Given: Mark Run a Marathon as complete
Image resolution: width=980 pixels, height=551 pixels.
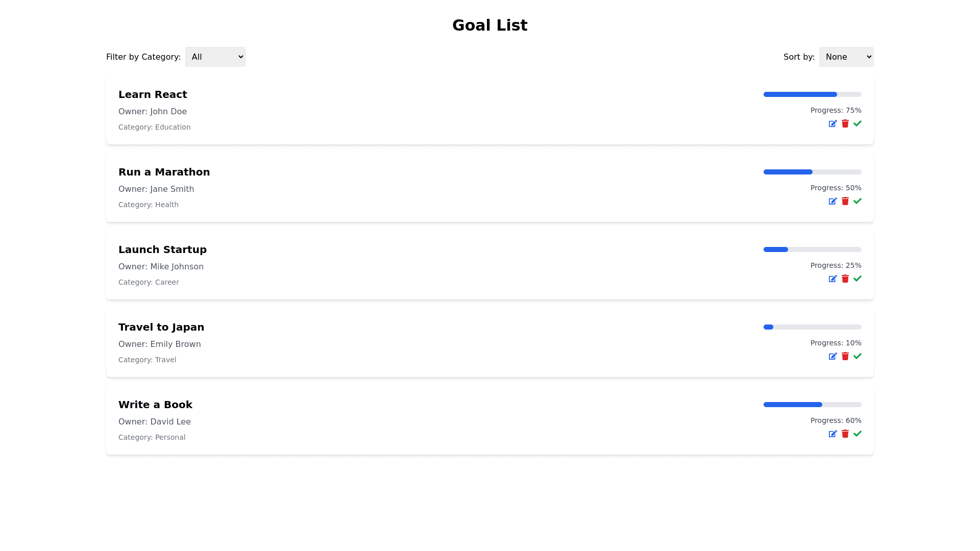Looking at the screenshot, I should 857,201.
